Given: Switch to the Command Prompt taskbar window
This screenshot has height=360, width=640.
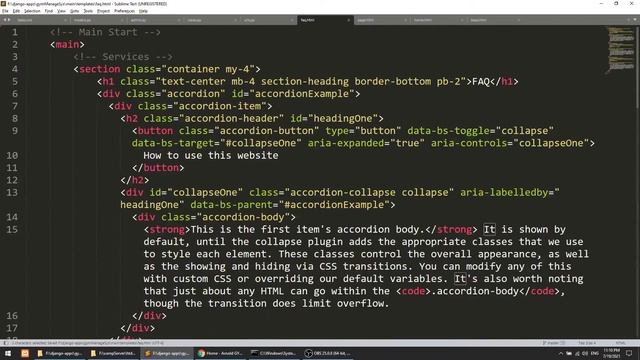Looking at the screenshot, I should click(273, 353).
